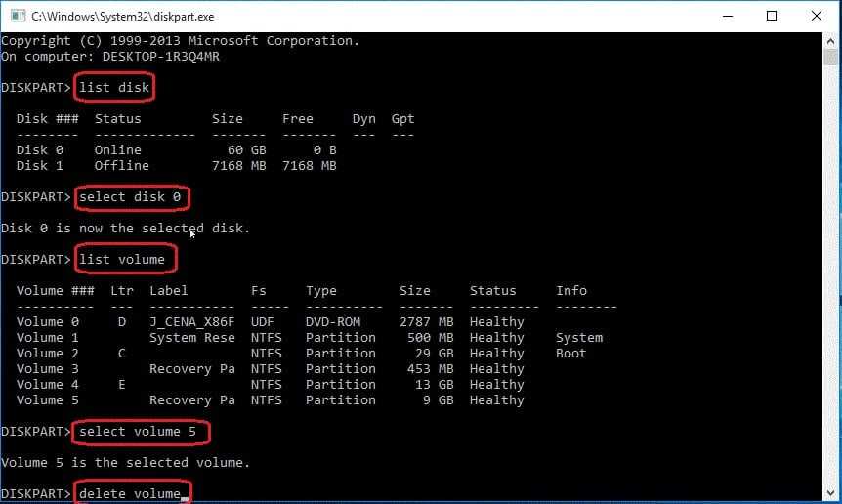The height and width of the screenshot is (504, 842).
Task: Minimize the diskpart.exe window
Action: (x=728, y=16)
